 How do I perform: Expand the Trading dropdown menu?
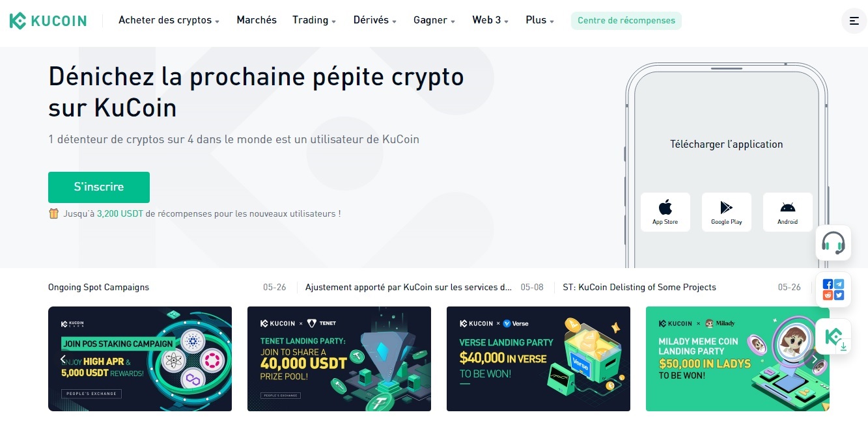[x=315, y=20]
